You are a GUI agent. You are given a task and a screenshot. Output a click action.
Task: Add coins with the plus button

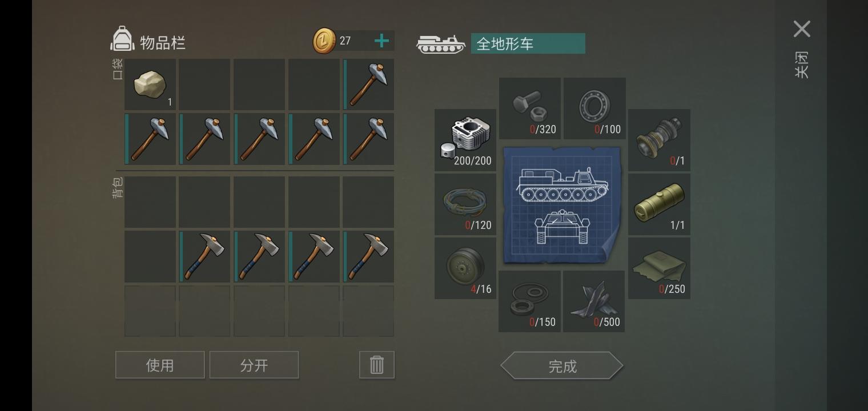coord(381,41)
